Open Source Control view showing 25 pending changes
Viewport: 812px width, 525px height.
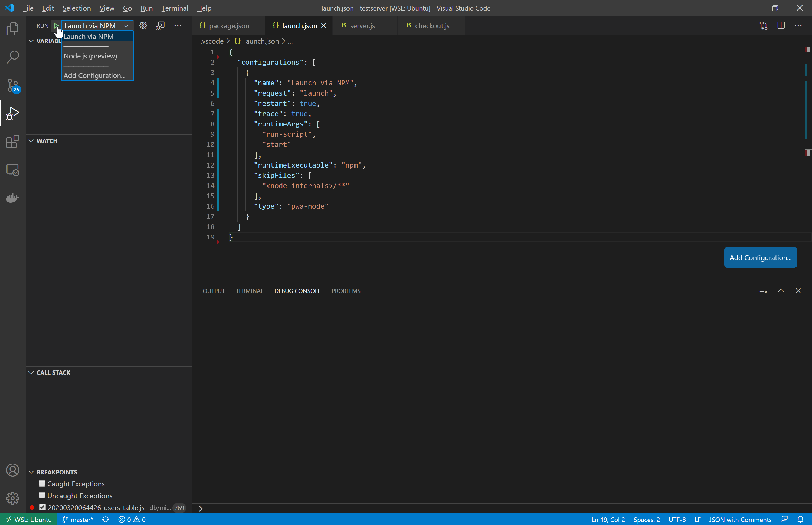coord(13,86)
